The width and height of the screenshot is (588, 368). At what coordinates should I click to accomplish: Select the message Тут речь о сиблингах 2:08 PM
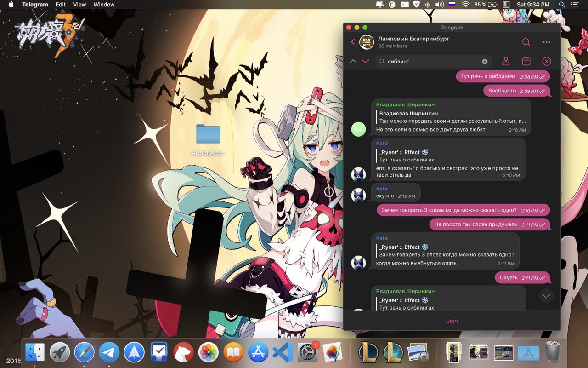(503, 76)
